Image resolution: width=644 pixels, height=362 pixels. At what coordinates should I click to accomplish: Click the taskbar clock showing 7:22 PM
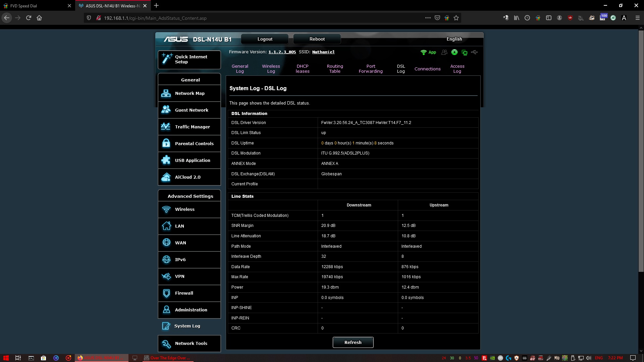tap(615, 358)
